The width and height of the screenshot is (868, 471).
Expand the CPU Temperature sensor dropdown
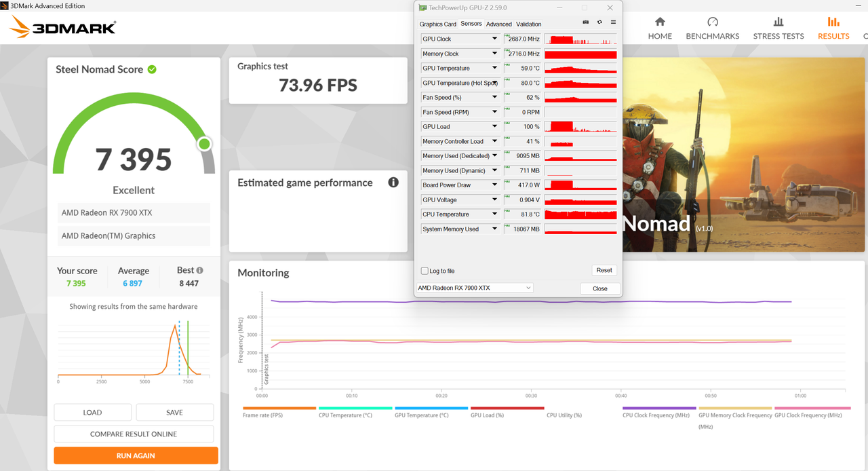click(494, 214)
